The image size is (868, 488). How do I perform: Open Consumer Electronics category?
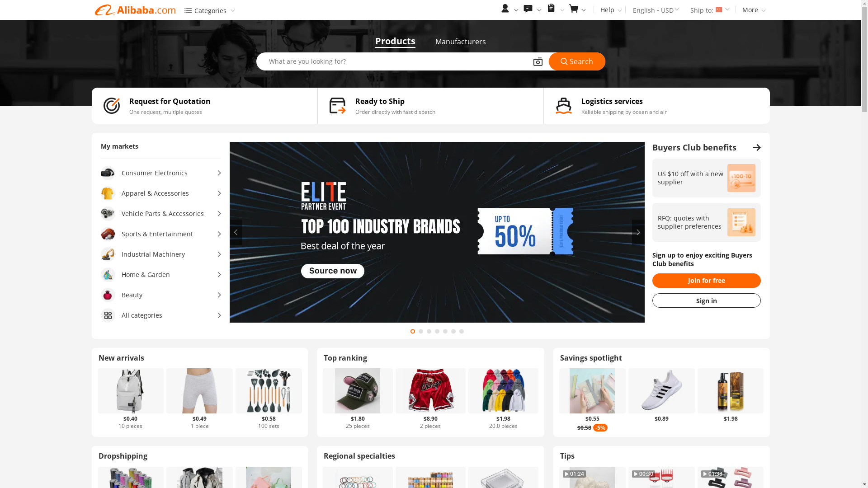click(161, 173)
